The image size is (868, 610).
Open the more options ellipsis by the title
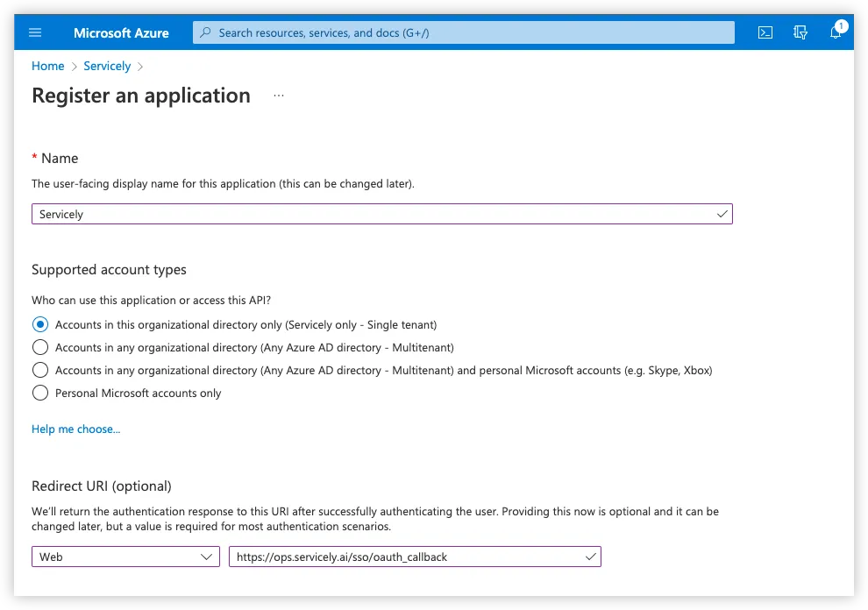coord(279,96)
